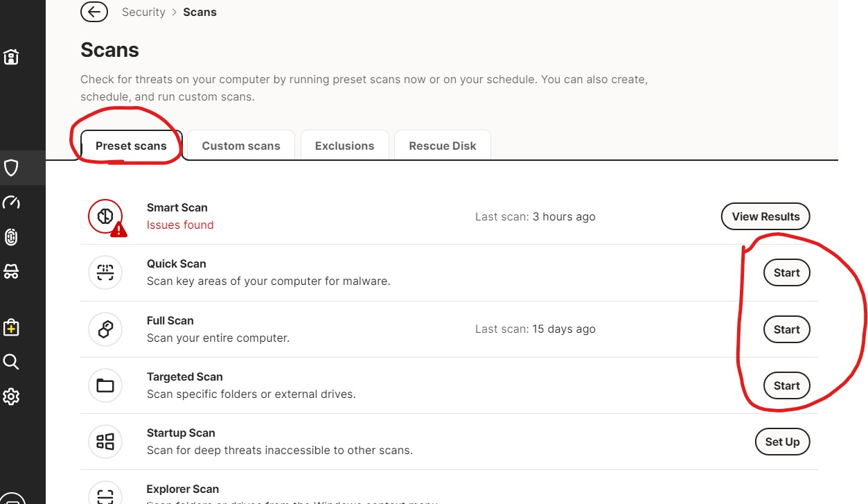Screen dimensions: 868x504
Task: Open the medical kit plus sidebar icon
Action: click(x=11, y=327)
